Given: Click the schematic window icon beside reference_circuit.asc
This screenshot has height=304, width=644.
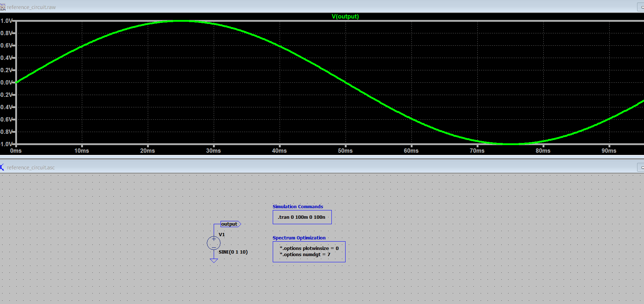Looking at the screenshot, I should point(3,167).
